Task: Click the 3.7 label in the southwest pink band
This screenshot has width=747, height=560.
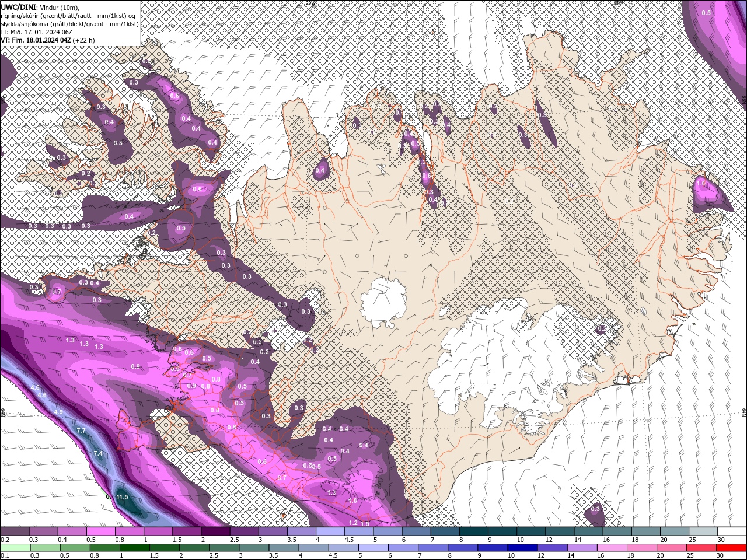Action: (282, 478)
